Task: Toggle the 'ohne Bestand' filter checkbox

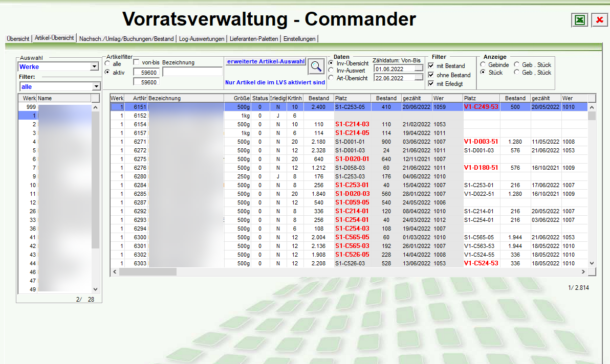Action: point(431,75)
